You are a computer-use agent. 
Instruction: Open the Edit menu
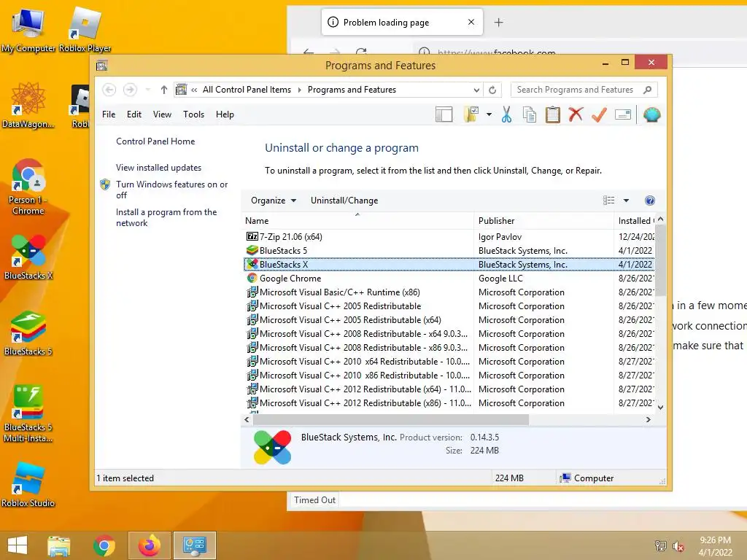pyautogui.click(x=134, y=114)
